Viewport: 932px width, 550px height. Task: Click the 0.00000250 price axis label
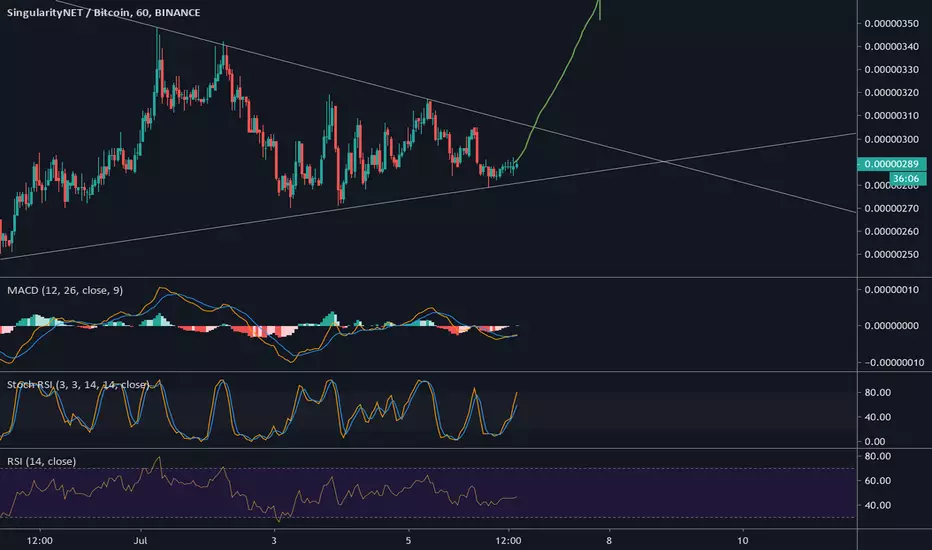click(891, 254)
